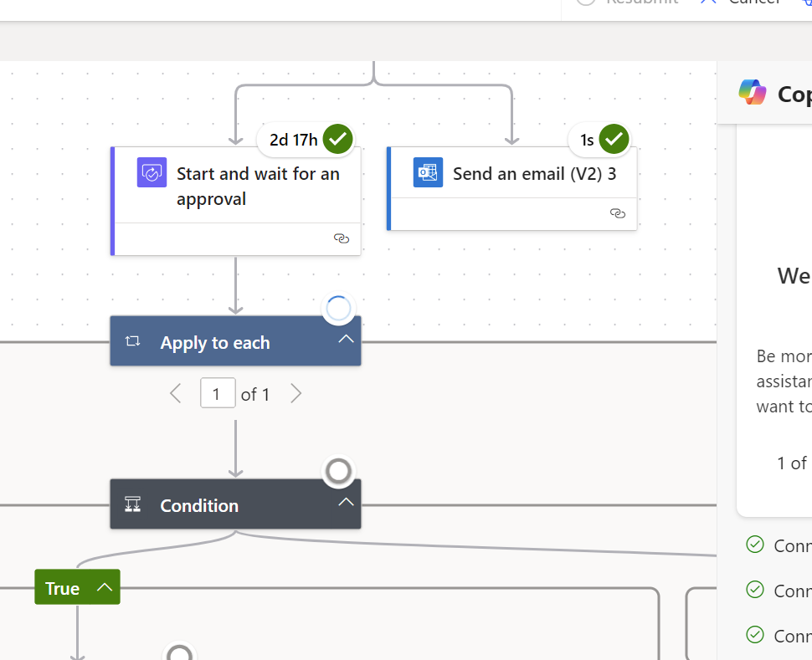The height and width of the screenshot is (660, 812).
Task: Click the chain link icon on the email card
Action: point(618,213)
